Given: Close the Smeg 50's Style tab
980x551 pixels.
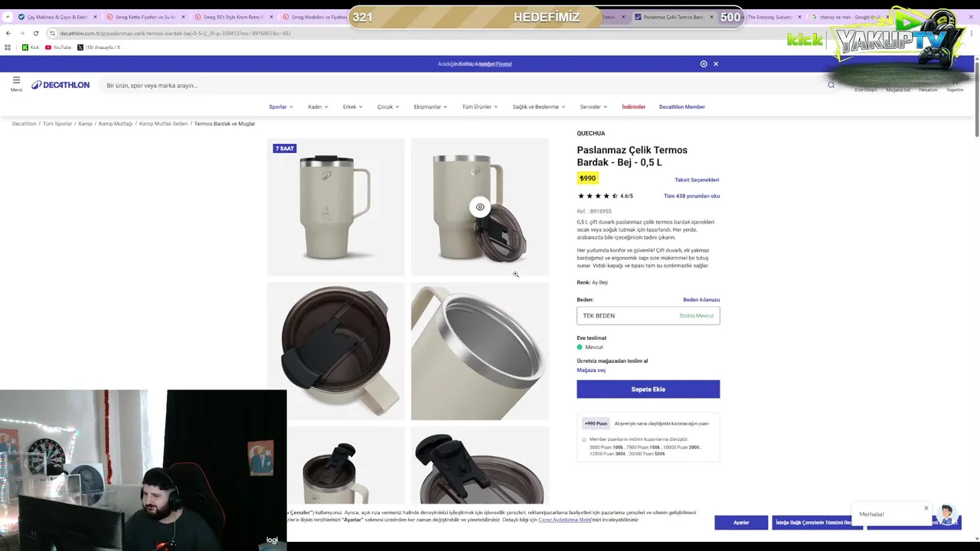Looking at the screenshot, I should point(271,17).
